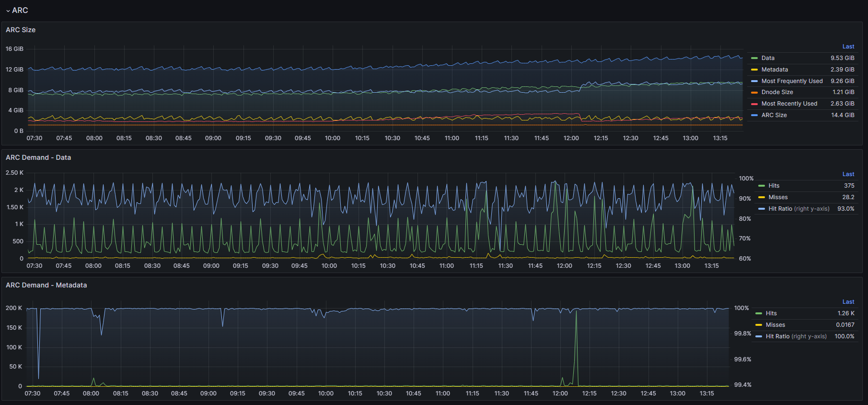Viewport: 868px width, 405px height.
Task: Click the Data last value 9.53 GiB
Action: 843,58
